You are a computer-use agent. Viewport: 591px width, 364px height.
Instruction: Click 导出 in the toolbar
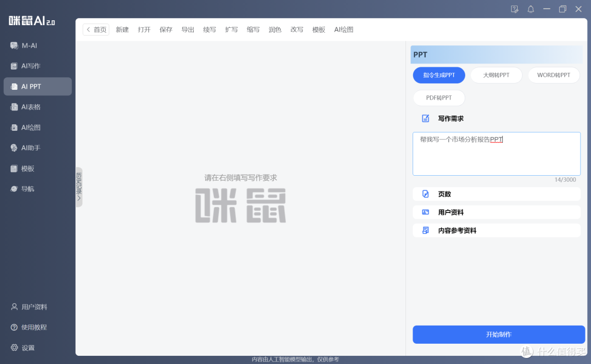pos(188,30)
